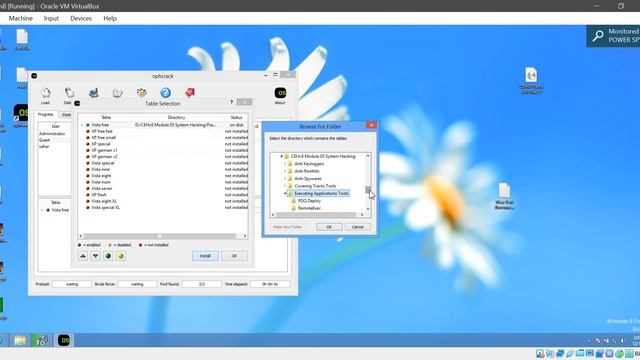Screen dimensions: 640x360
Task: Collapse the CEHv8 Module 05 System Hacking folder
Action: [281, 156]
